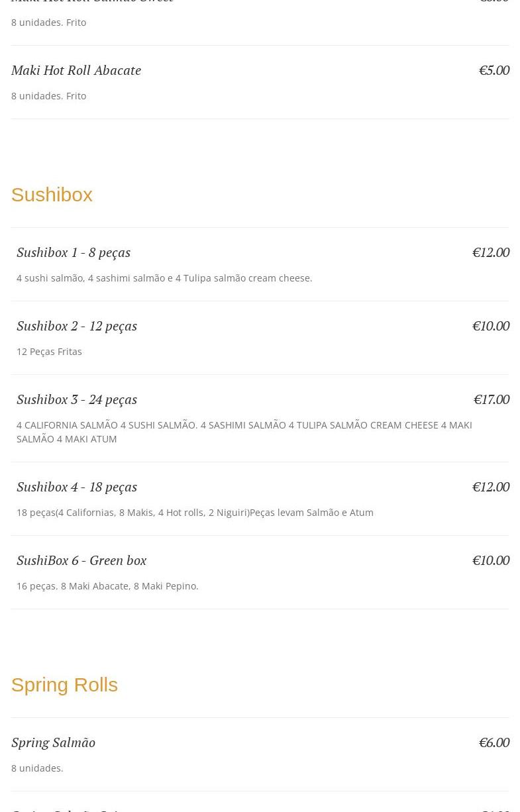Viewport: 520px width, 812px height.
Task: Select the Maki Abacate, Maki Pepino description
Action: (x=107, y=586)
